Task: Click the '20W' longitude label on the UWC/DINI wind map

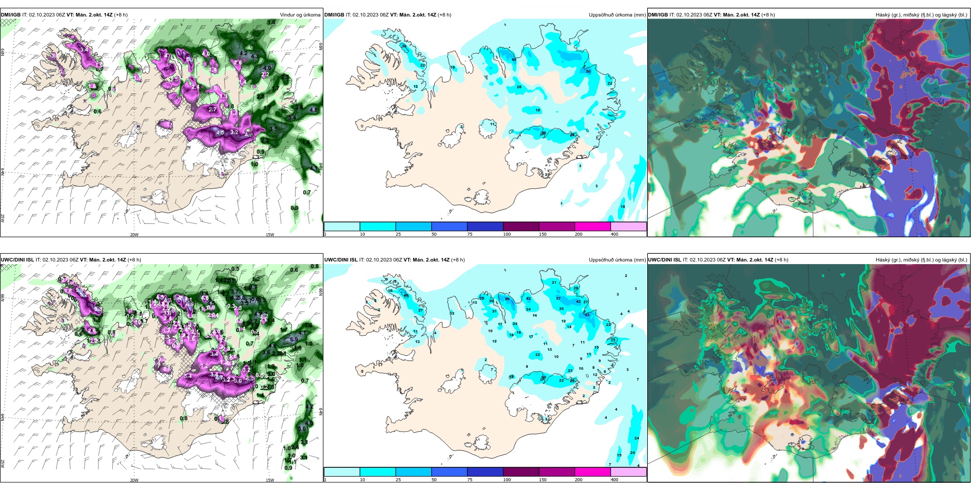Action: (134, 480)
